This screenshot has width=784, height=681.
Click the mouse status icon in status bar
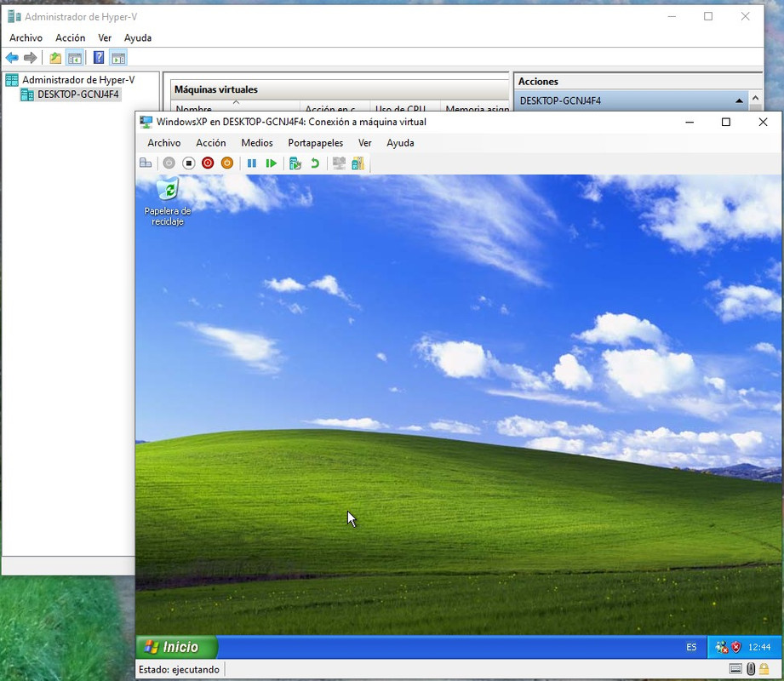coord(751,669)
